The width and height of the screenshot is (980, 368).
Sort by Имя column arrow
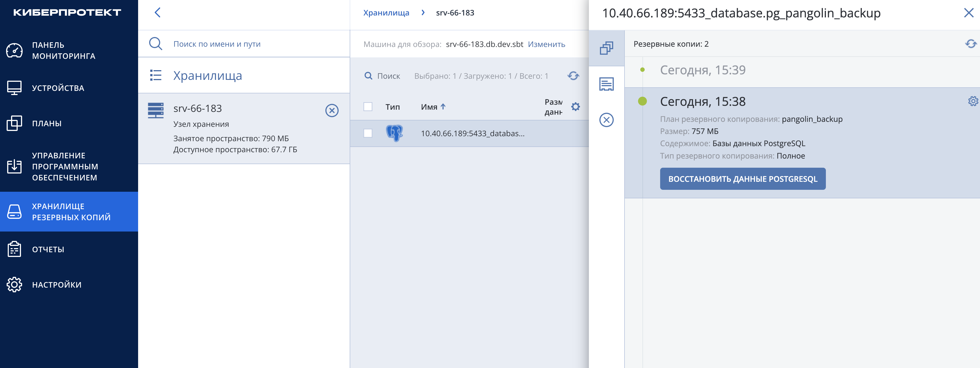pos(443,107)
